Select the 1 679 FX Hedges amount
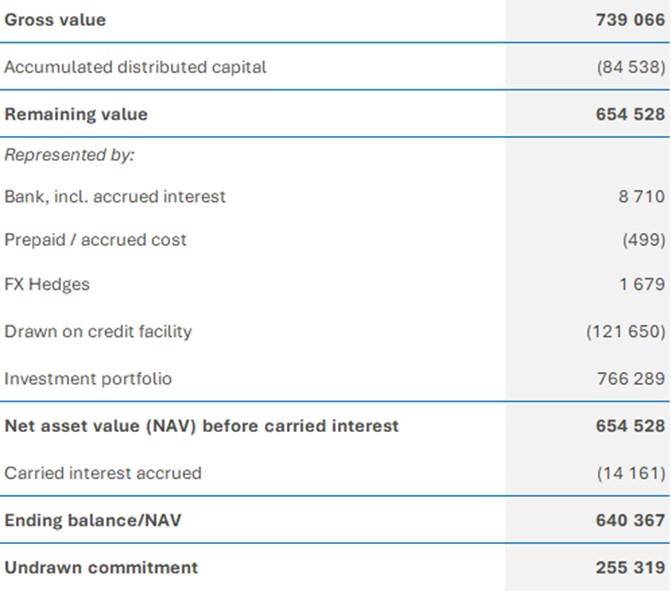 [x=641, y=284]
